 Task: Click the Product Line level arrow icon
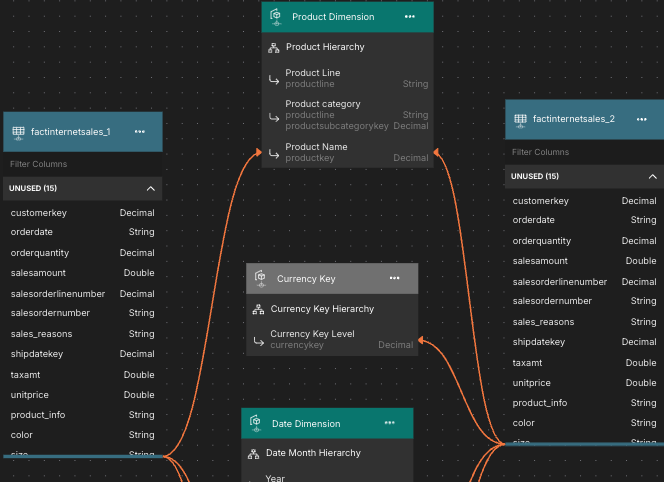point(274,79)
